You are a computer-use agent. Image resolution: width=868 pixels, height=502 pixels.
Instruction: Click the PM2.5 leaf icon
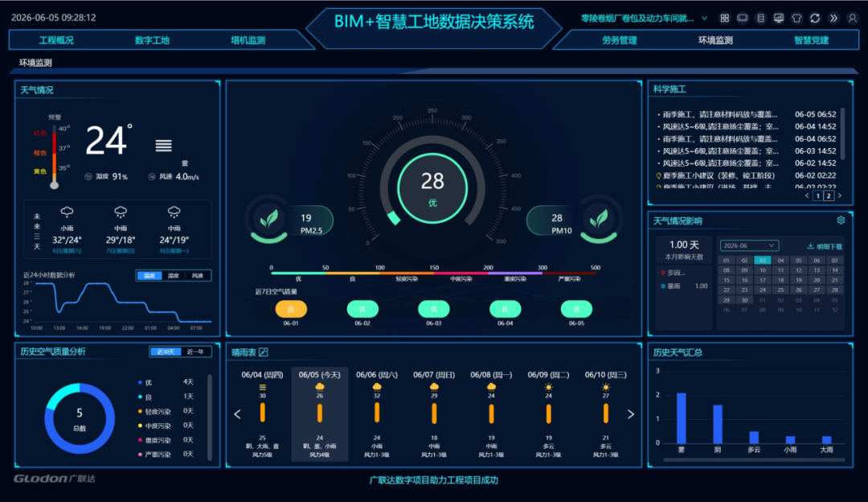(x=269, y=220)
